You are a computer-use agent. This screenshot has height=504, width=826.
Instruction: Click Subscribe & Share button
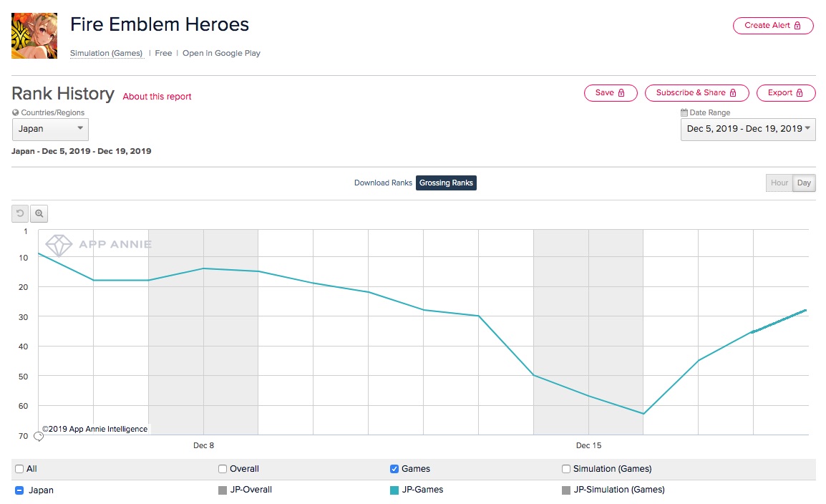(697, 92)
